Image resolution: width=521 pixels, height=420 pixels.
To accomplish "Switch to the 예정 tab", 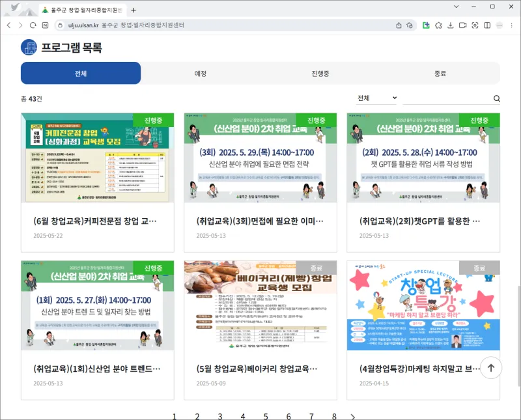I will pos(201,74).
